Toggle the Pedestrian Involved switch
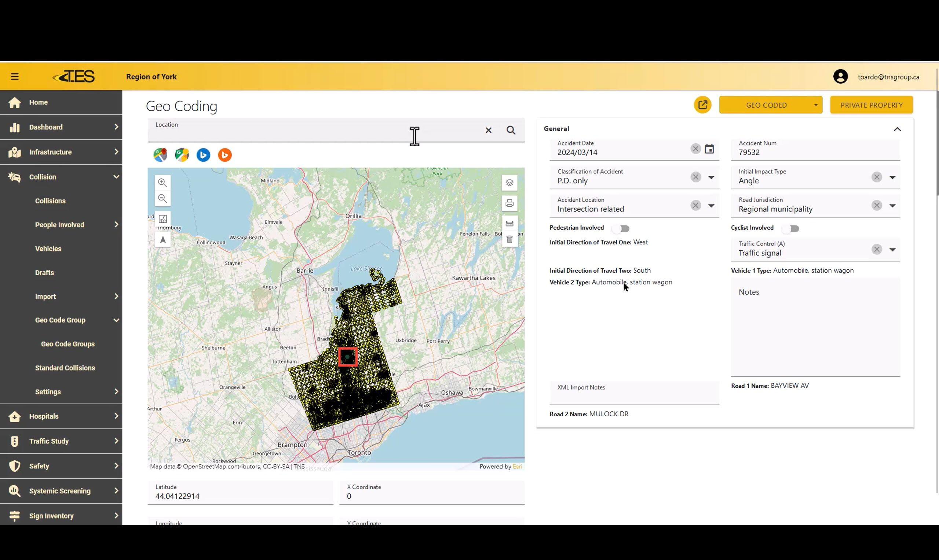The image size is (939, 560). 621,228
